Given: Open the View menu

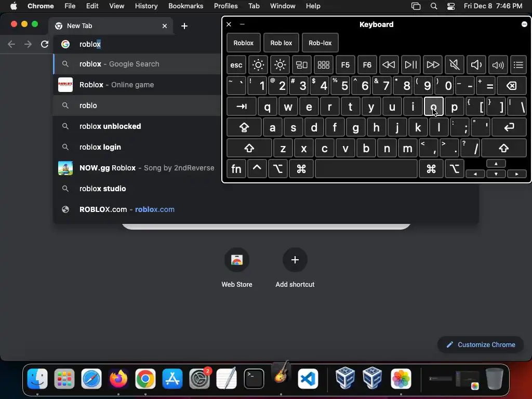Looking at the screenshot, I should pyautogui.click(x=116, y=6).
